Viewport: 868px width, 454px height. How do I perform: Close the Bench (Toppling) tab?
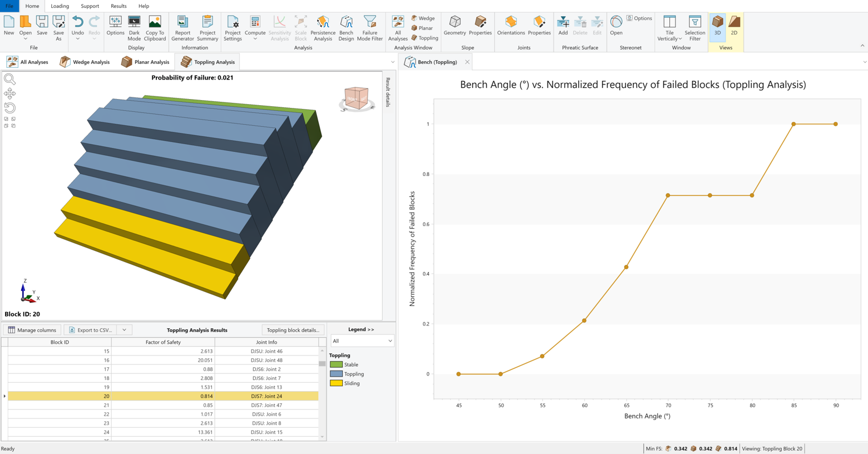pyautogui.click(x=467, y=62)
